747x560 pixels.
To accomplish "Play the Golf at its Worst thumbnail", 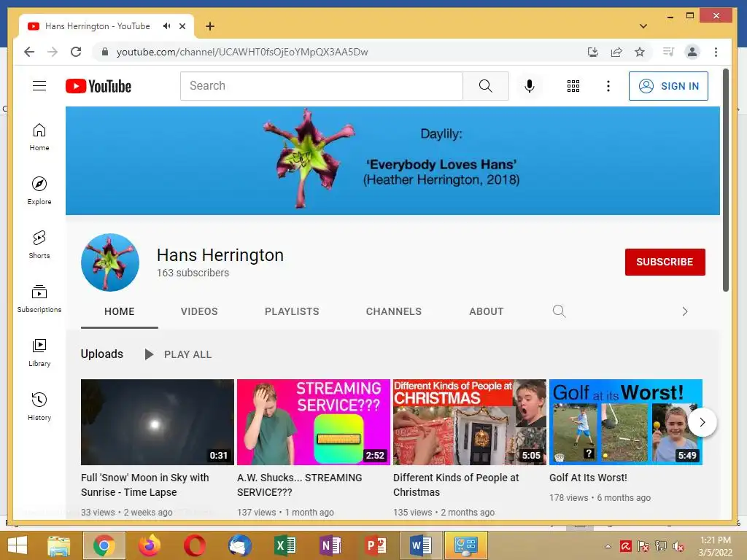I will pos(625,422).
